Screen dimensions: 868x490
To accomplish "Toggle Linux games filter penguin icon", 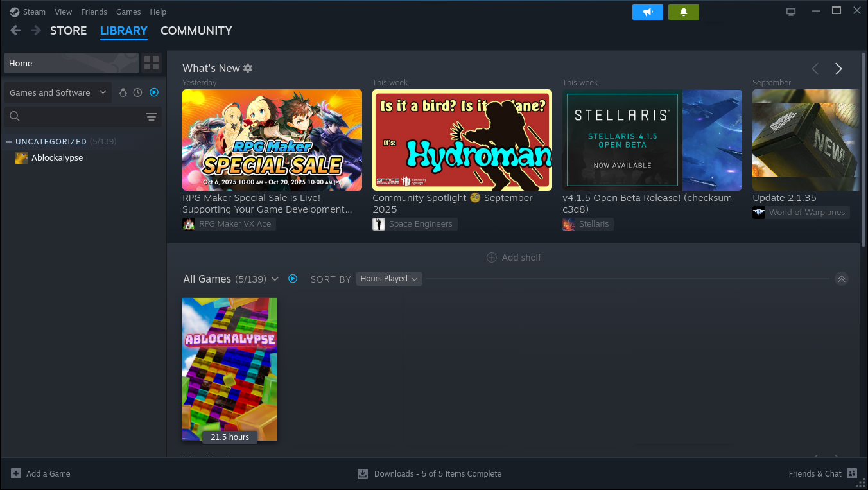I will [123, 92].
